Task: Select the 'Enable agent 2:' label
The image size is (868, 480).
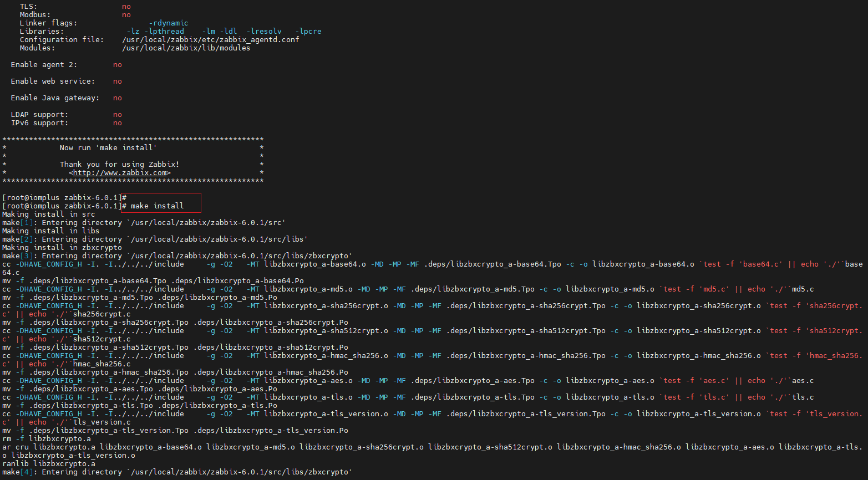Action: tap(44, 65)
